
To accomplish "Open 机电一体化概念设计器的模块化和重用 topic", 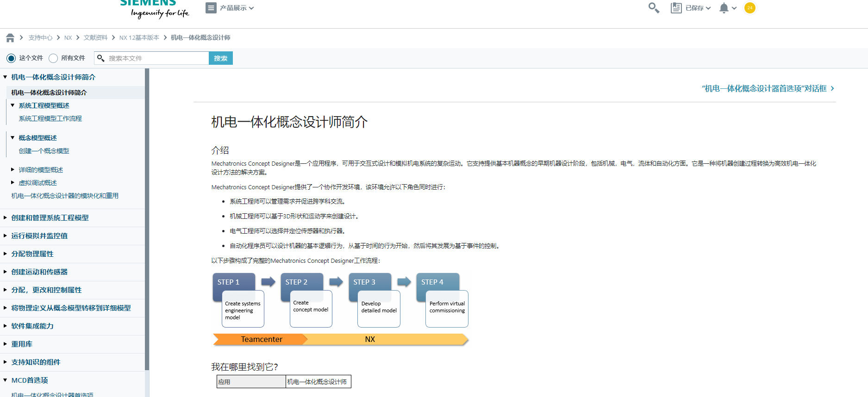I will (x=65, y=196).
